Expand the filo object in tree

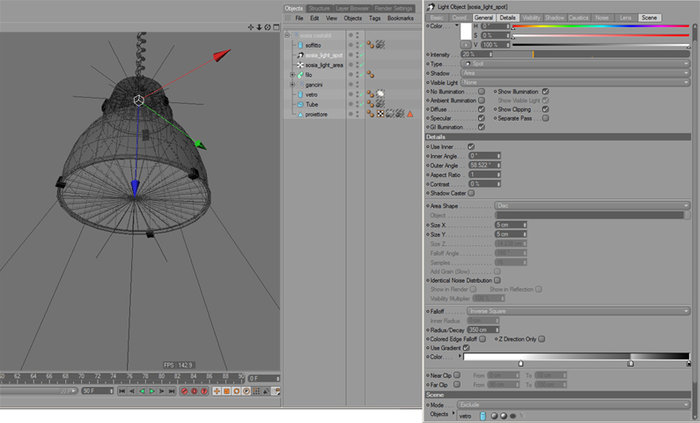tap(292, 75)
